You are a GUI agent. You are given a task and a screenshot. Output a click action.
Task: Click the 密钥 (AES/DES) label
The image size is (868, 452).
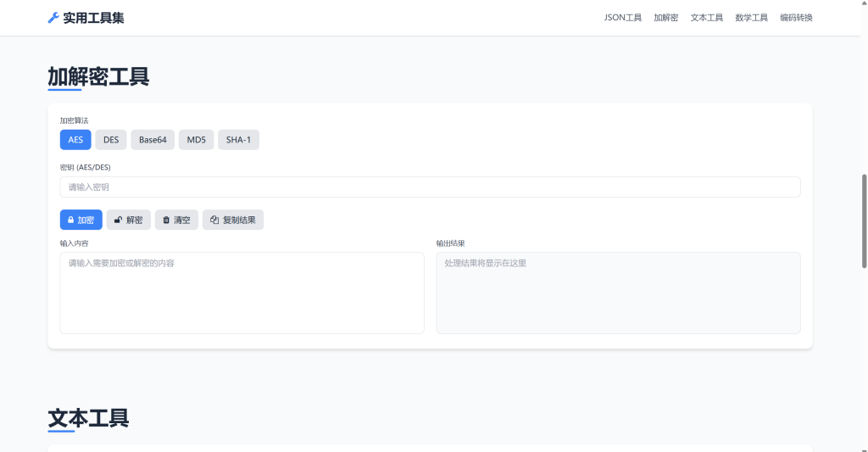(86, 167)
